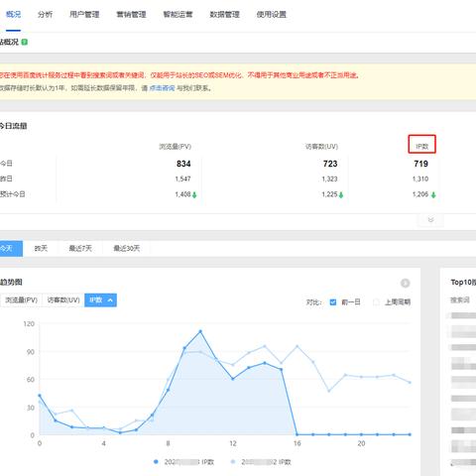Click the dark blue data point at hour 12

tap(233, 379)
